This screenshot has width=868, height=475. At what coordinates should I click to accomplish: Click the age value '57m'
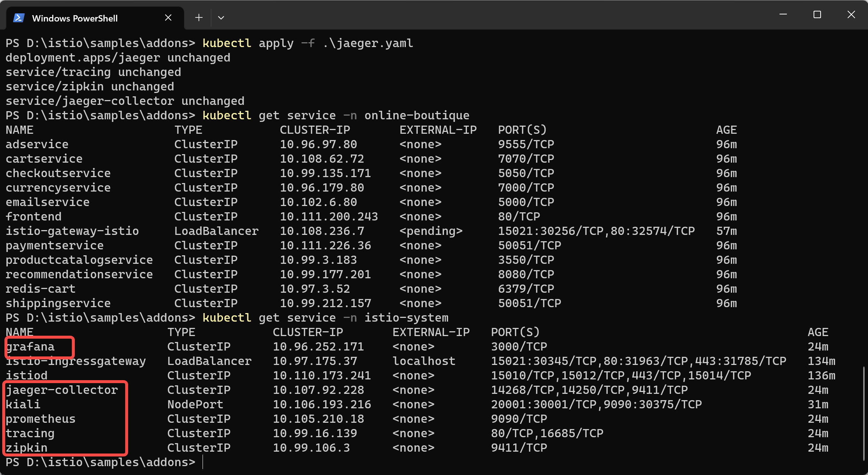click(x=727, y=231)
